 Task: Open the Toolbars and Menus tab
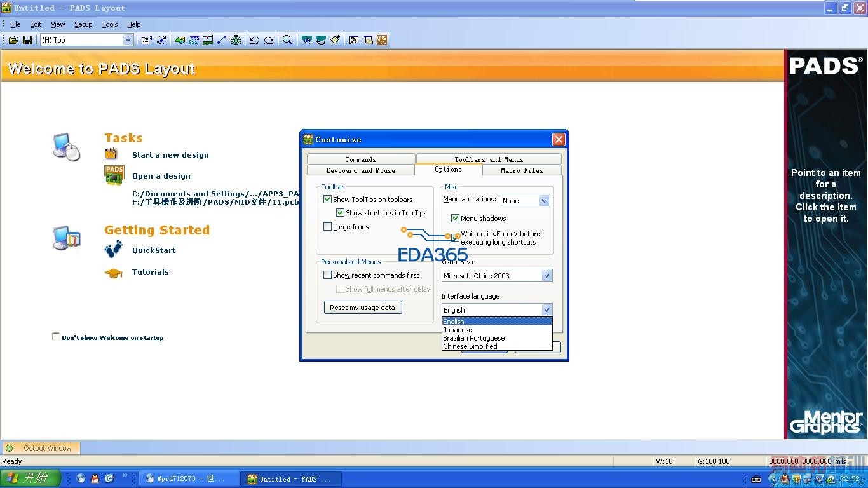pyautogui.click(x=489, y=159)
